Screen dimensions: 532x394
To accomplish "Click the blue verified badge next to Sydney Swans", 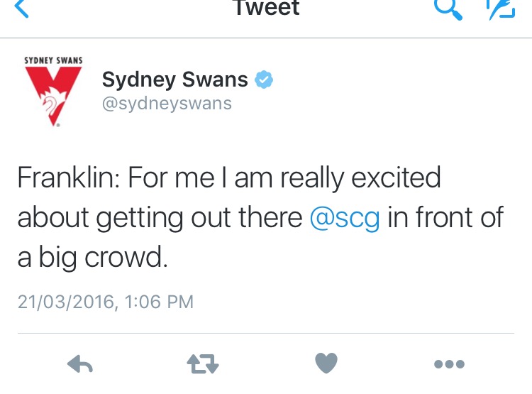I will click(264, 80).
